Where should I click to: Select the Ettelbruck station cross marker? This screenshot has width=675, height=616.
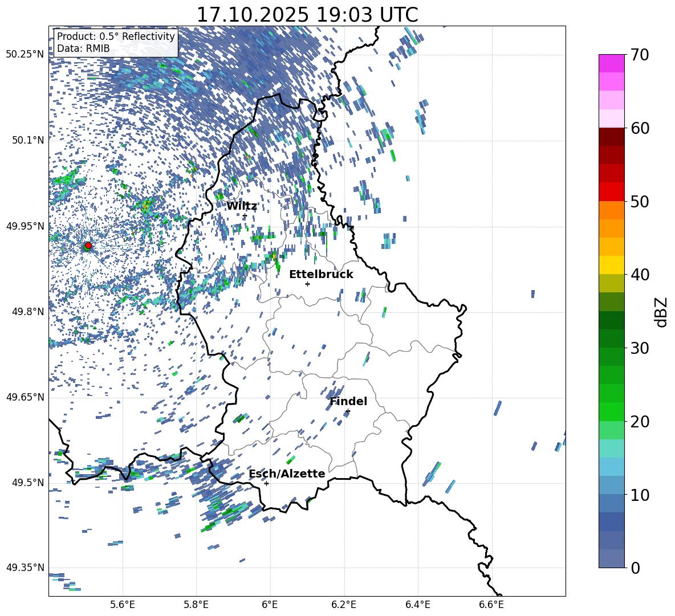point(307,284)
